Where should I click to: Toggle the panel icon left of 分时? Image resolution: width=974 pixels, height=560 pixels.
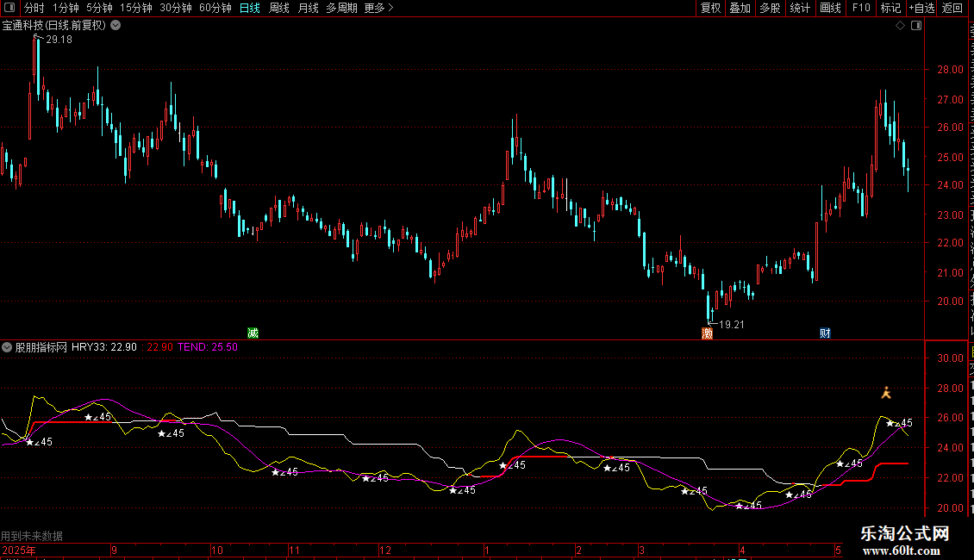coord(9,8)
